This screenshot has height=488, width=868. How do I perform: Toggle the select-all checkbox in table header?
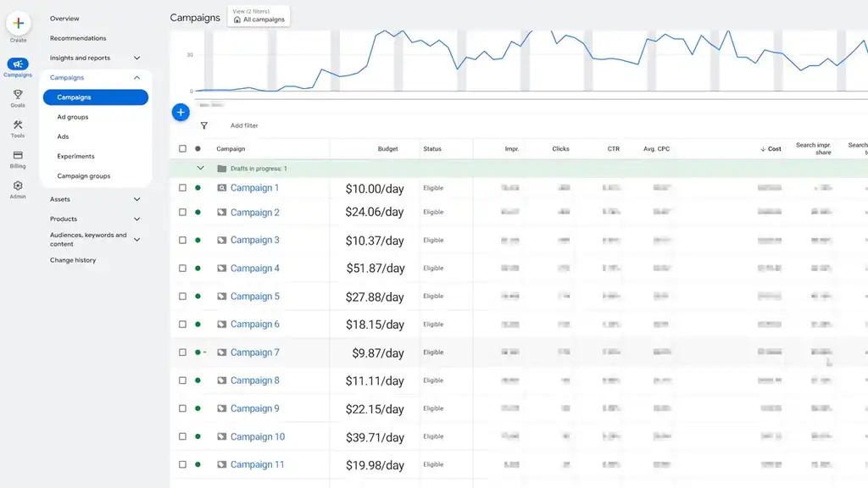[183, 149]
